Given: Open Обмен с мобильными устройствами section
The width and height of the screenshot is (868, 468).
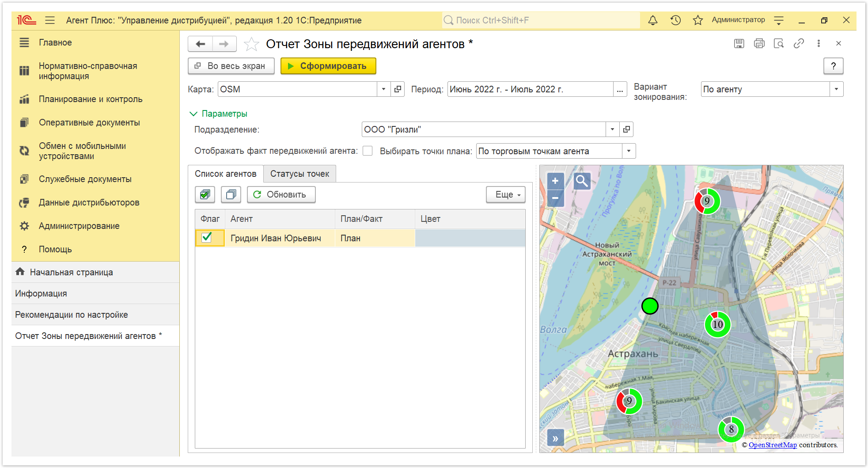Looking at the screenshot, I should 82,151.
